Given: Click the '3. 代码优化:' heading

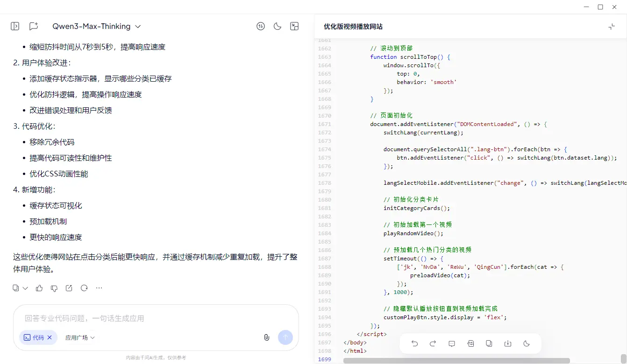Looking at the screenshot, I should tap(35, 126).
